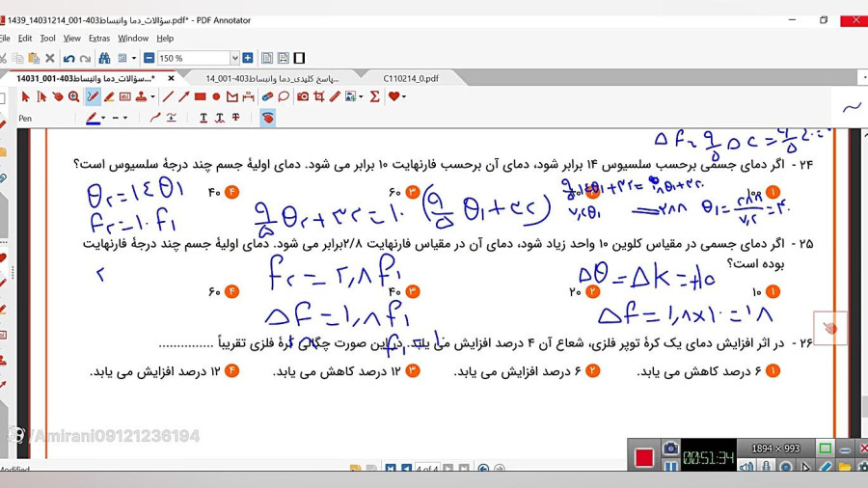Image resolution: width=868 pixels, height=488 pixels.
Task: Select the Pen tool
Action: click(x=93, y=96)
